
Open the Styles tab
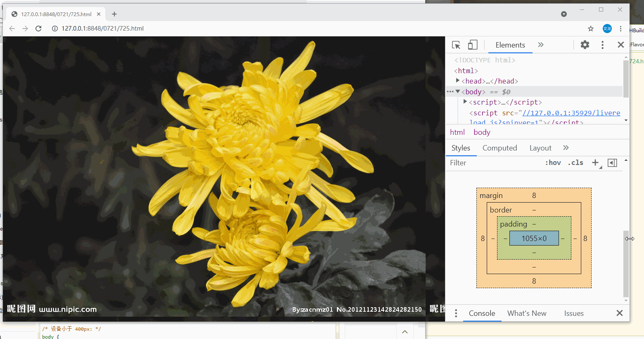pyautogui.click(x=461, y=148)
